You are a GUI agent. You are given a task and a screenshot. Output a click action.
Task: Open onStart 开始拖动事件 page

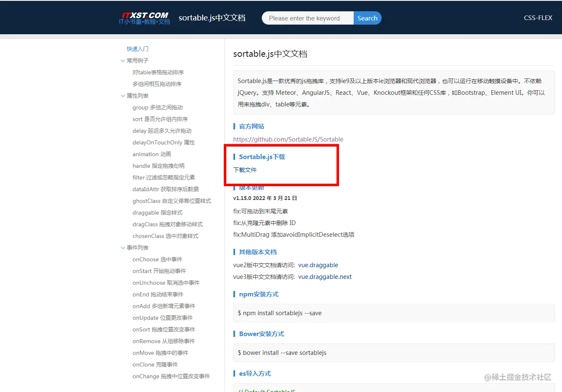[159, 271]
